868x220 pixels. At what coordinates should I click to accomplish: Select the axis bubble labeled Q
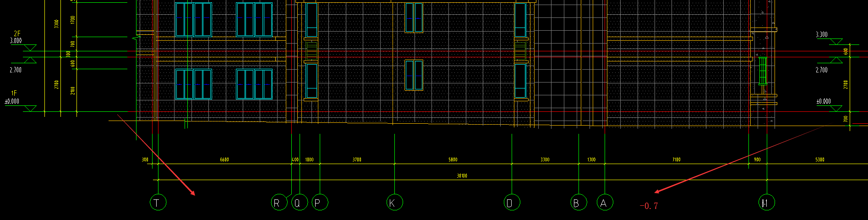coord(299,202)
